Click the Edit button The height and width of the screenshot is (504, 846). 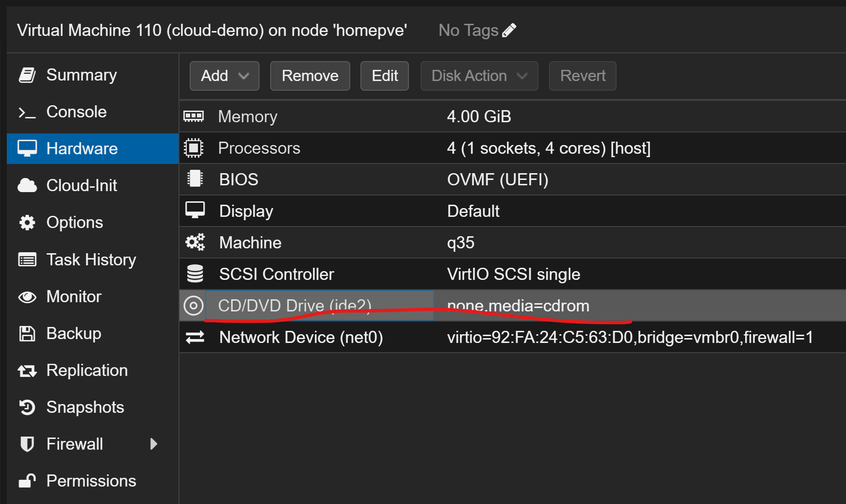click(x=384, y=76)
